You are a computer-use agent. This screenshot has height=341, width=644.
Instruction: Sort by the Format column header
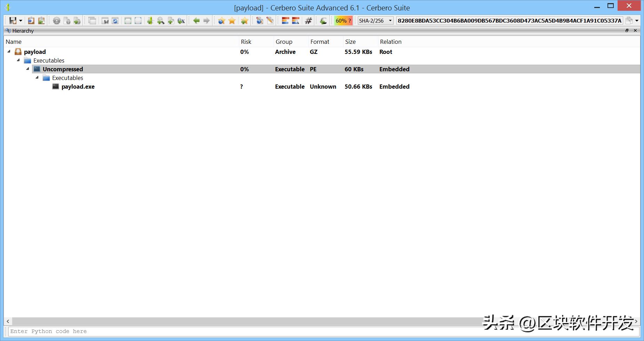coord(326,42)
